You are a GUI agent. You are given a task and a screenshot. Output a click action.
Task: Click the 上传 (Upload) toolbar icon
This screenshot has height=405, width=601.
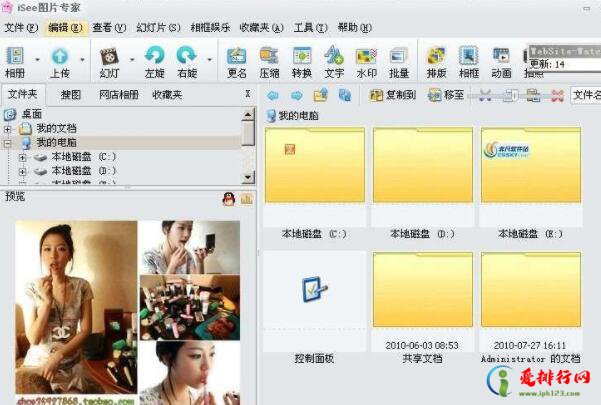60,58
